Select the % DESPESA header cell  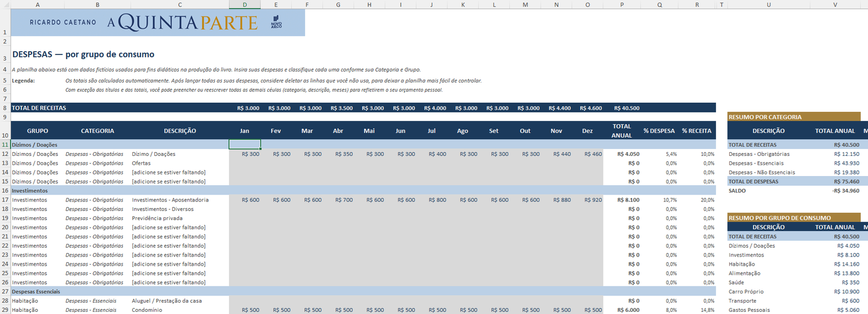[659, 131]
